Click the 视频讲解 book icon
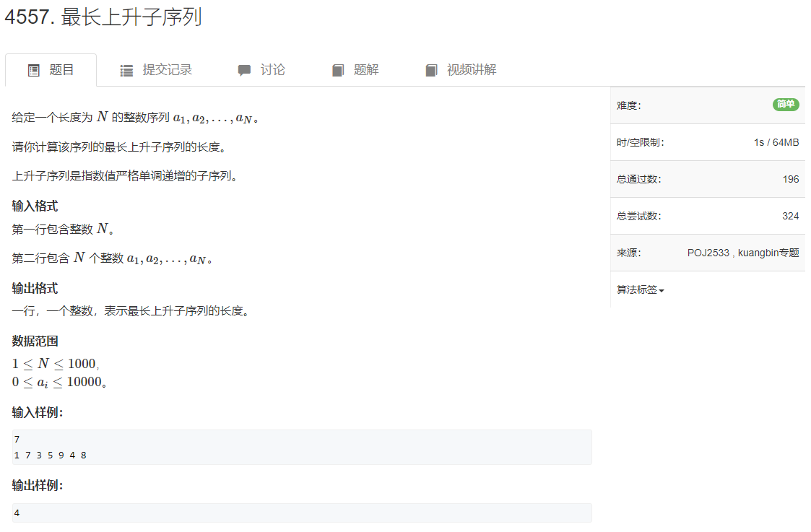The height and width of the screenshot is (532, 811). click(x=431, y=70)
